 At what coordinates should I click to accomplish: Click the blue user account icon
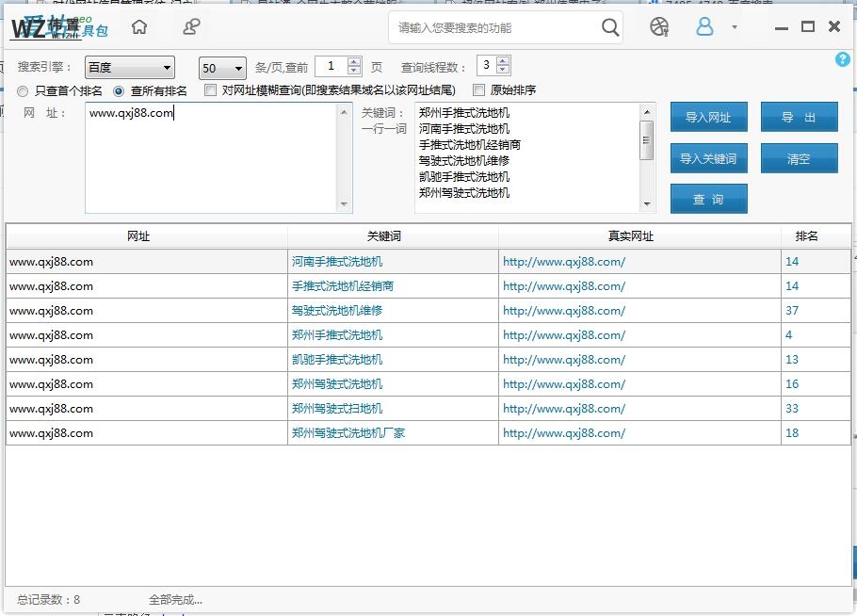pyautogui.click(x=704, y=27)
